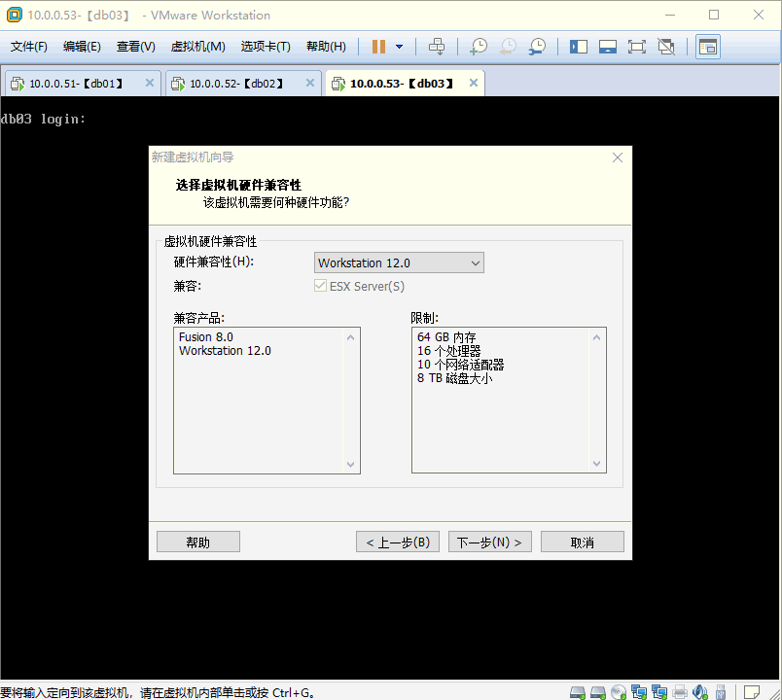Viewport: 782px width, 700px height.
Task: Enter full screen mode
Action: 636,46
